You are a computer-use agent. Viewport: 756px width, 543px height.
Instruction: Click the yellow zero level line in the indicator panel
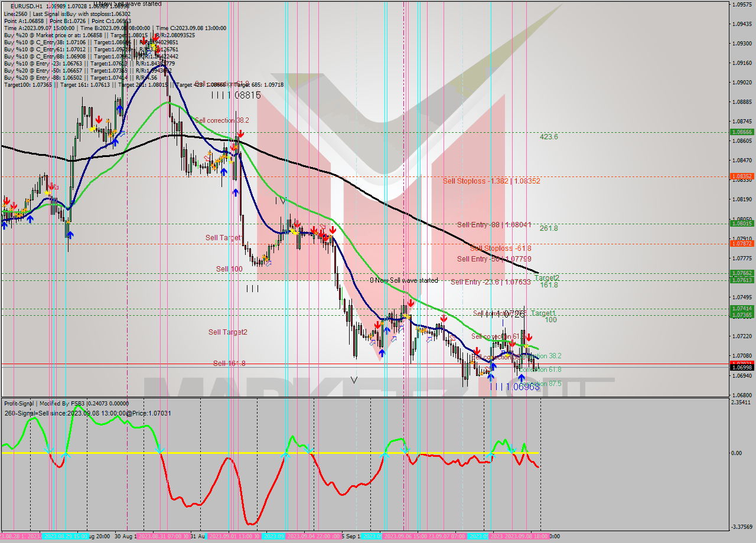pos(236,453)
